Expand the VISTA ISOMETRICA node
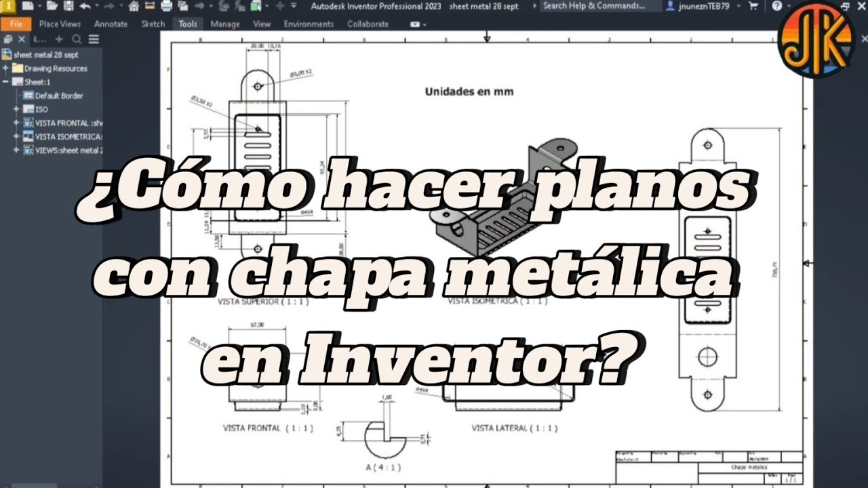The height and width of the screenshot is (488, 868). pyautogui.click(x=17, y=136)
